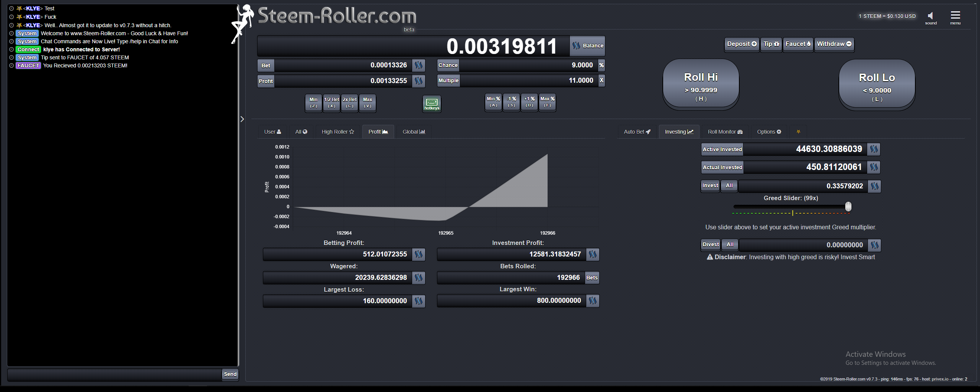Click the Multiple input field
Image resolution: width=980 pixels, height=392 pixels.
[529, 80]
